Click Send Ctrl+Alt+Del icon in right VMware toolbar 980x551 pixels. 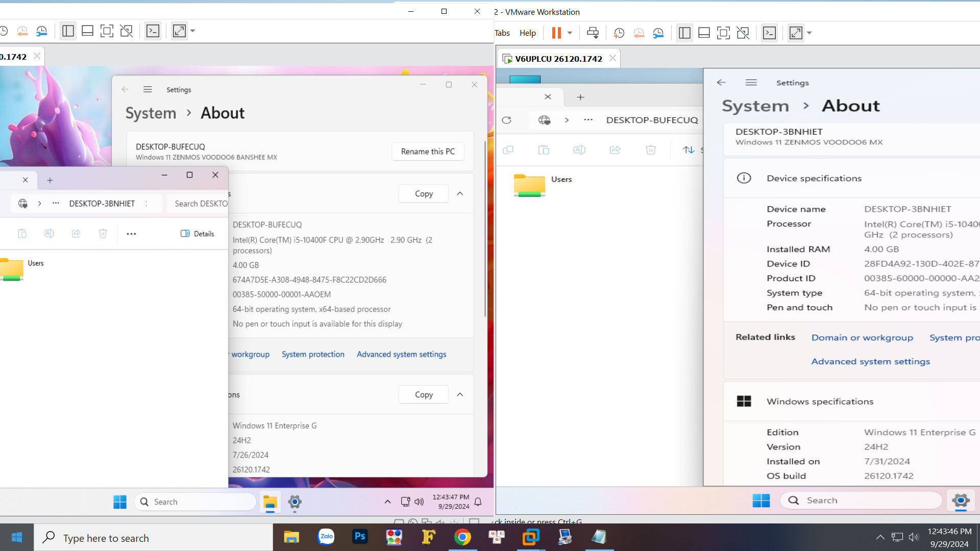pos(593,33)
